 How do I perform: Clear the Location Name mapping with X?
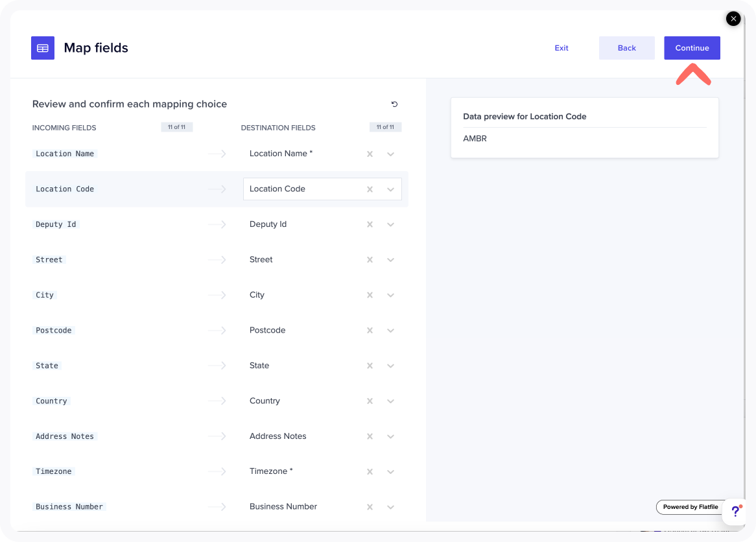coord(370,154)
